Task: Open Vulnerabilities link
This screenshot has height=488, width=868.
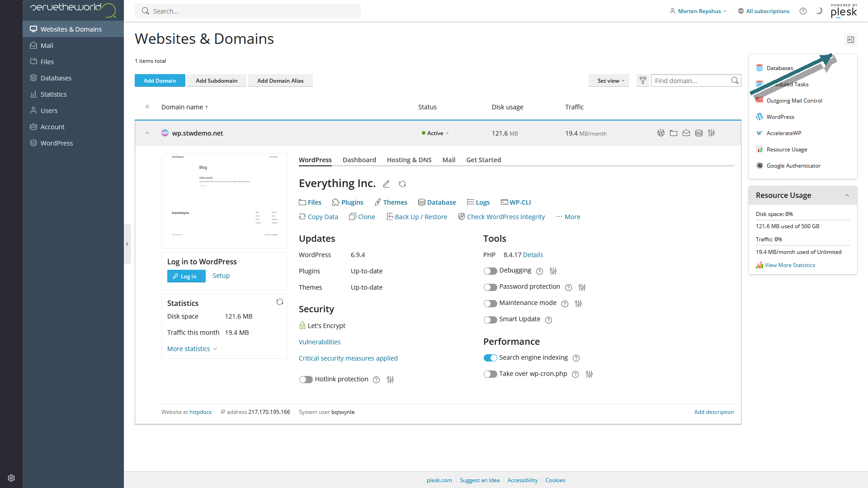Action: coord(320,342)
